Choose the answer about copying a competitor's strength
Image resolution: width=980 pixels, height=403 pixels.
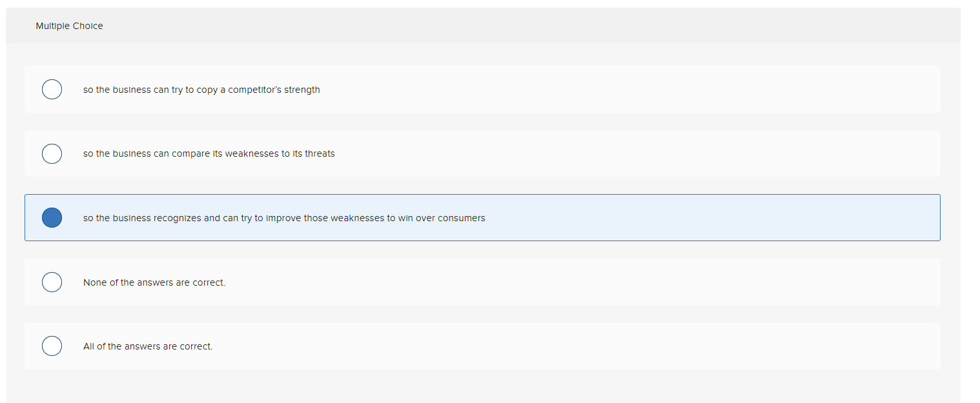click(201, 89)
